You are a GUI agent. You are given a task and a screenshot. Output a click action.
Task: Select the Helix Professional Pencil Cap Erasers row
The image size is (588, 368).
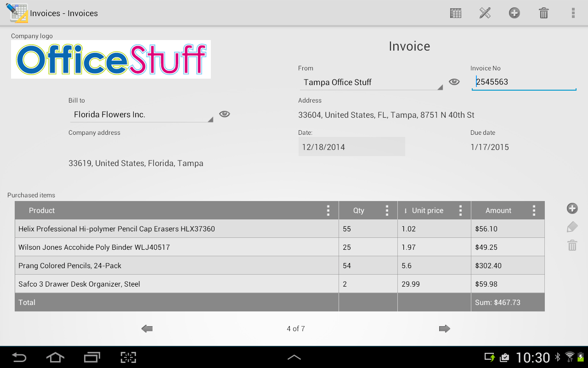point(279,229)
